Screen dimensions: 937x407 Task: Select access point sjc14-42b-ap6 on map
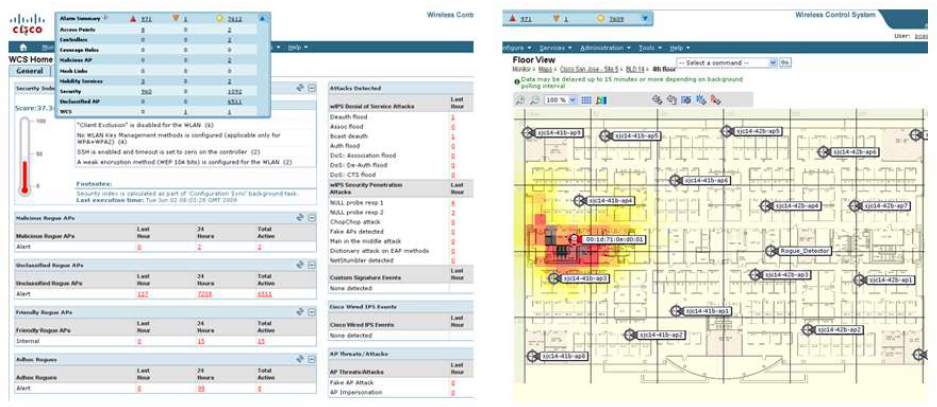pyautogui.click(x=849, y=152)
